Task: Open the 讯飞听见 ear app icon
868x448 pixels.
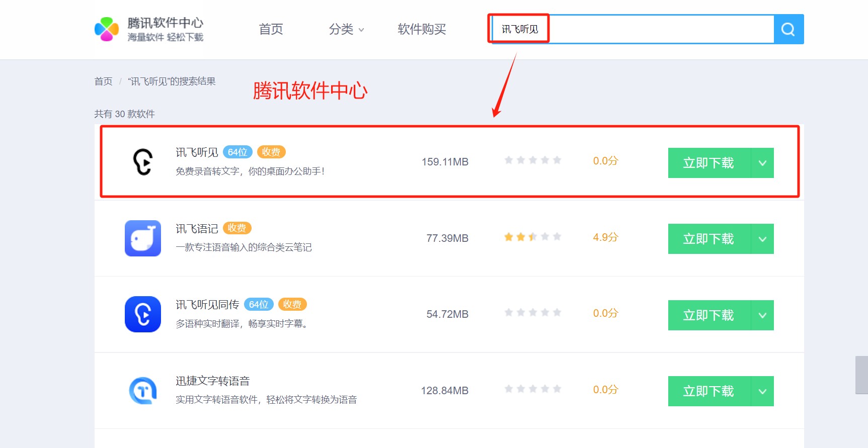Action: [x=143, y=162]
